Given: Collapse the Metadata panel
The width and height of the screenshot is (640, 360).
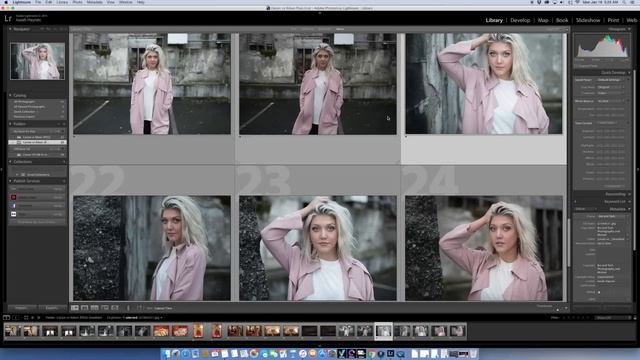Looking at the screenshot, I should tap(629, 209).
